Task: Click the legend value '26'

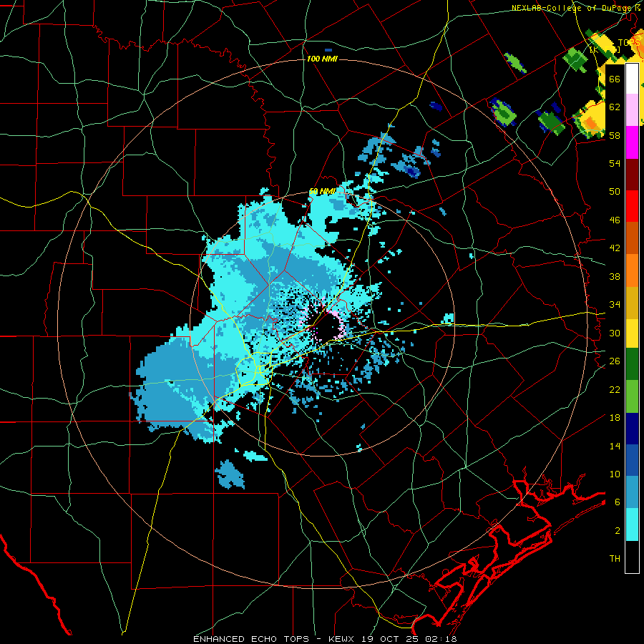Action: click(615, 361)
